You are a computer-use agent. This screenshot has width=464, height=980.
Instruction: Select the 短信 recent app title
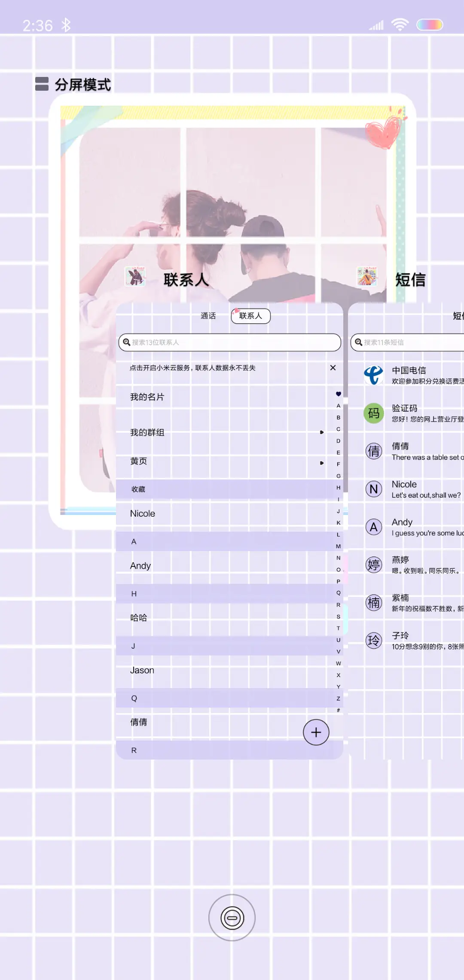(x=410, y=280)
